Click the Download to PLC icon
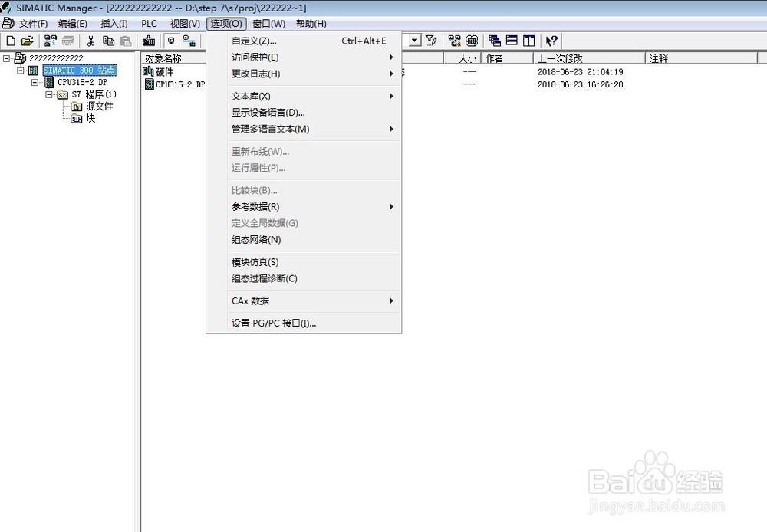 (149, 41)
